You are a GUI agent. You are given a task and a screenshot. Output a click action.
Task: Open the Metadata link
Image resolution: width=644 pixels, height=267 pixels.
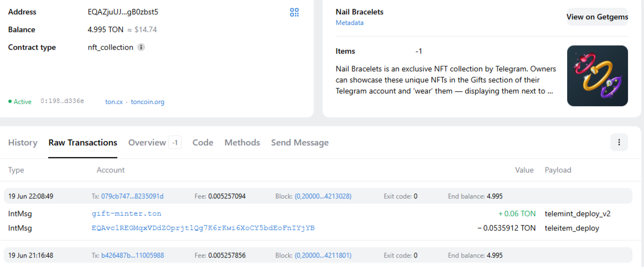[350, 23]
